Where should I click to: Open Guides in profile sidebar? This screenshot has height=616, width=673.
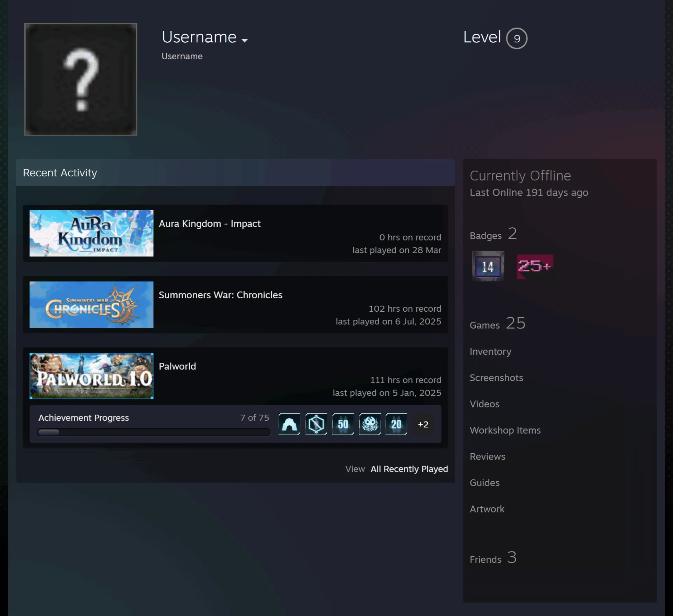pyautogui.click(x=484, y=483)
